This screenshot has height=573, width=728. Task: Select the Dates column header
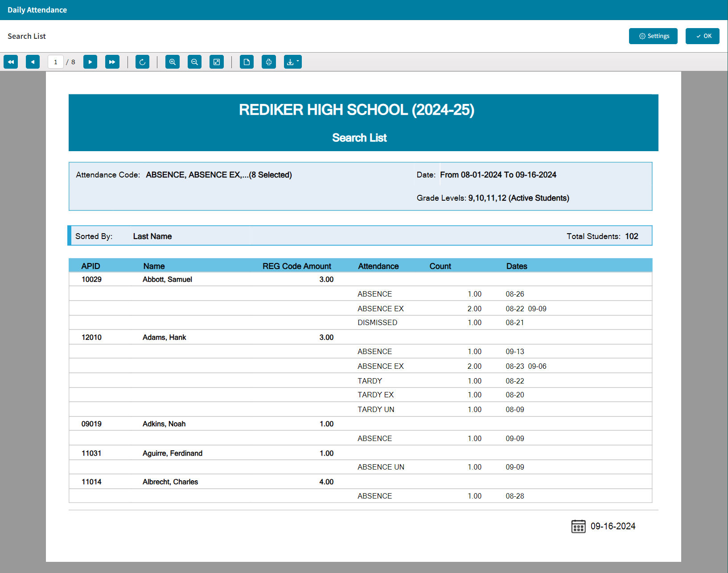tap(517, 266)
